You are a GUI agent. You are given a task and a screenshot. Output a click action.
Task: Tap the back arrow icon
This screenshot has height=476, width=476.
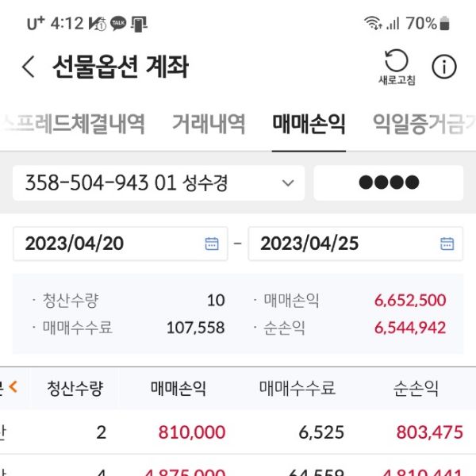tap(29, 67)
